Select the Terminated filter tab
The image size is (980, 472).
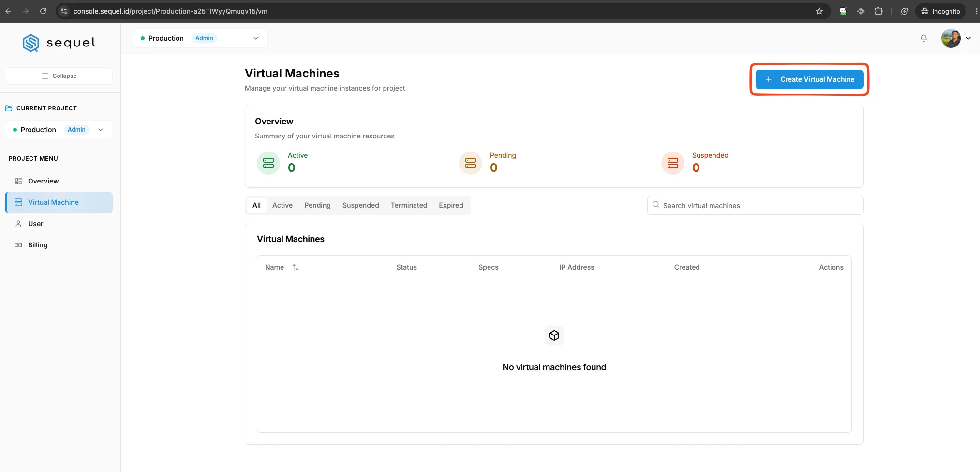[409, 205]
